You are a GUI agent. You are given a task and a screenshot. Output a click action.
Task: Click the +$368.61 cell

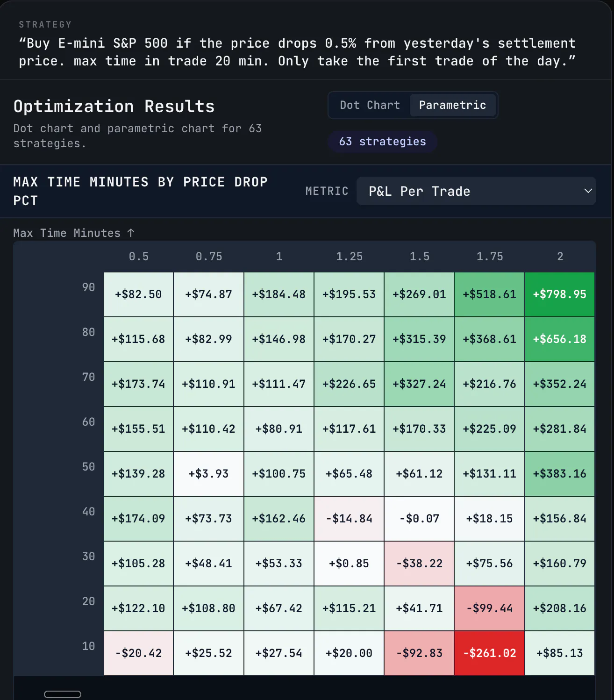coord(490,339)
